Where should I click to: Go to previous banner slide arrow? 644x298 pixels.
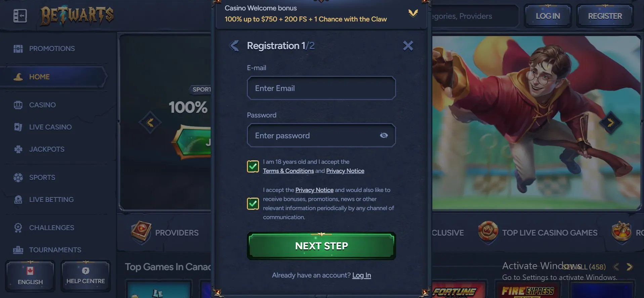[x=150, y=123]
